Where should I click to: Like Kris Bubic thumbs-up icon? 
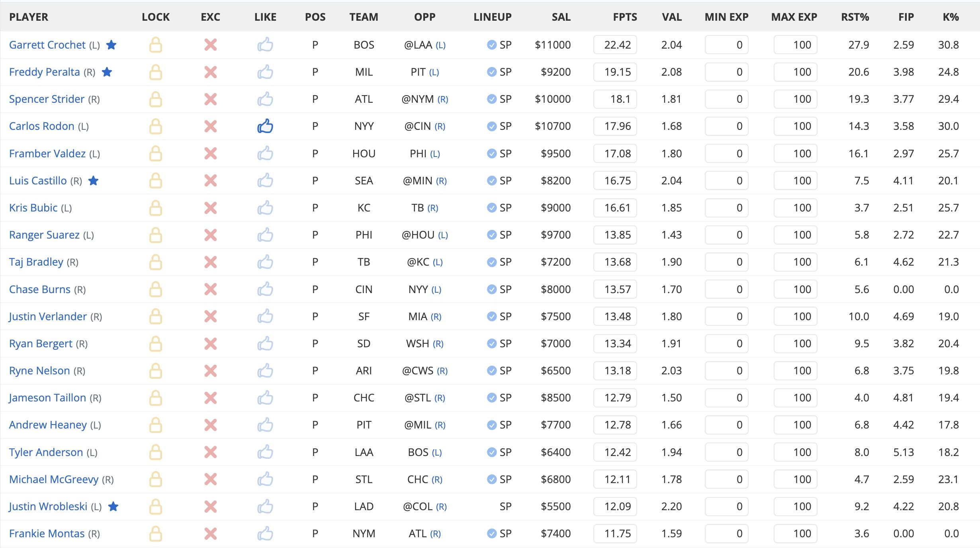coord(265,208)
